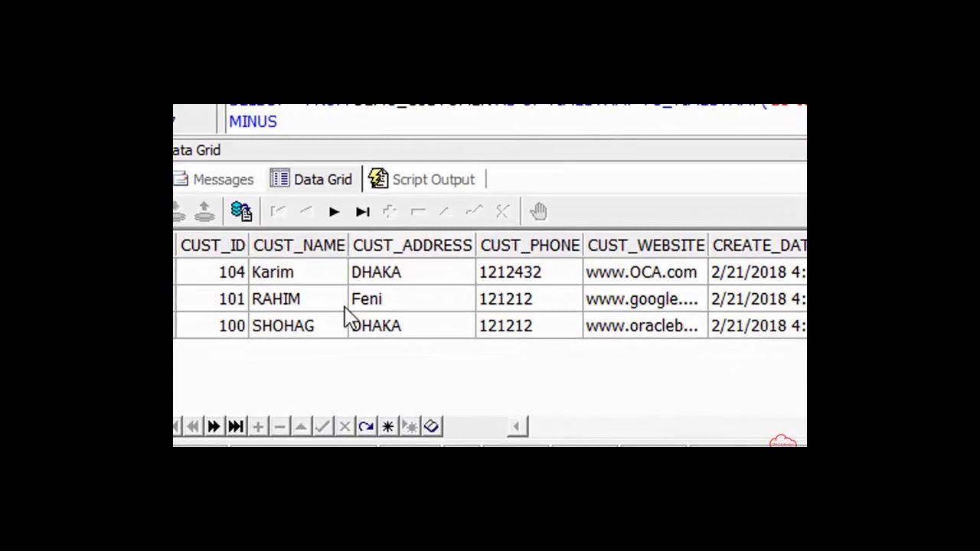Click the delete record minus in bottom navigator

pos(279,426)
